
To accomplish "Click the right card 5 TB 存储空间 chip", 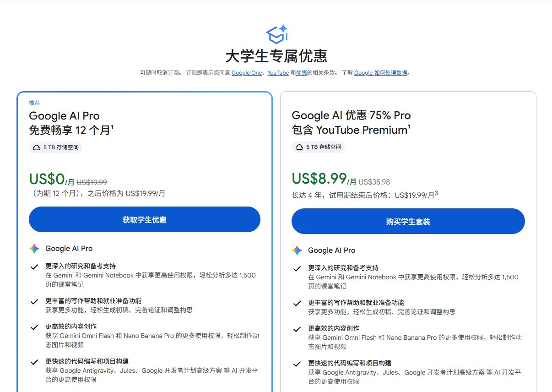I will (x=318, y=147).
